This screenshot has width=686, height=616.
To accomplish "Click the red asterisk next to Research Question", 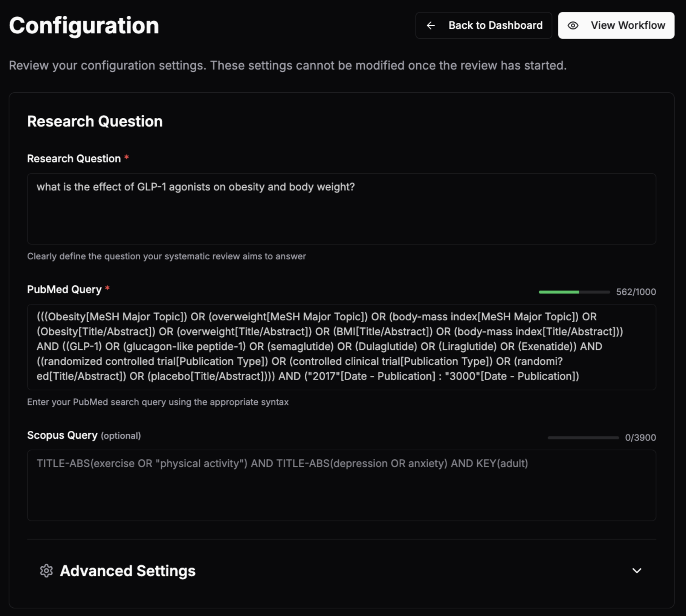I will pos(126,158).
